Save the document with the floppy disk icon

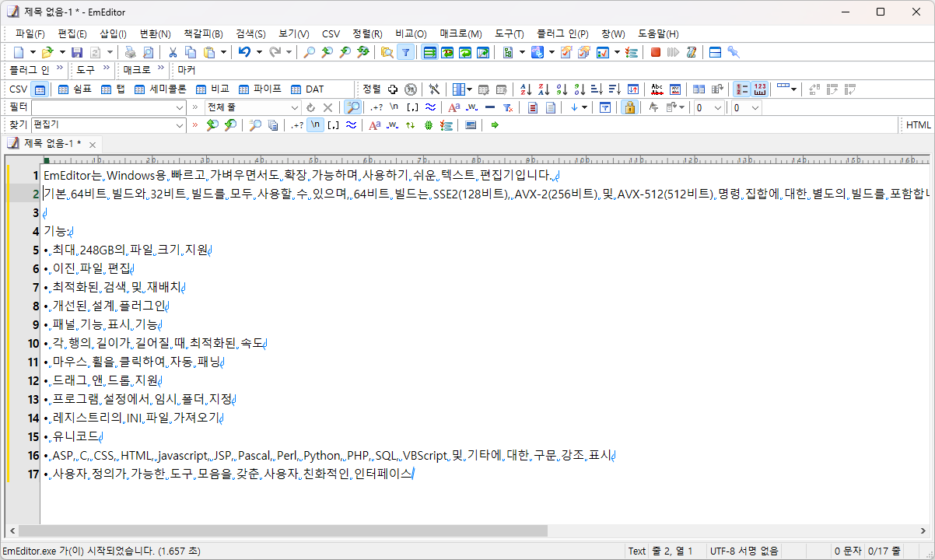[77, 52]
